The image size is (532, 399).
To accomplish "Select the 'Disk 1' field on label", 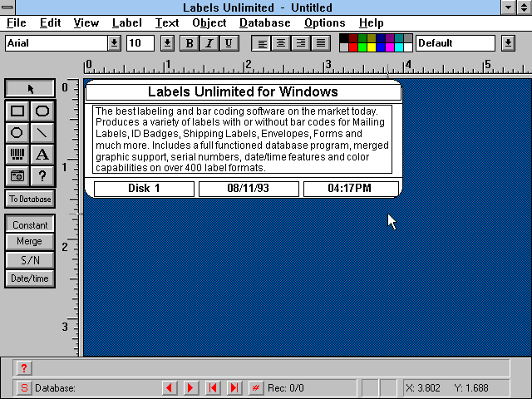I will 144,189.
